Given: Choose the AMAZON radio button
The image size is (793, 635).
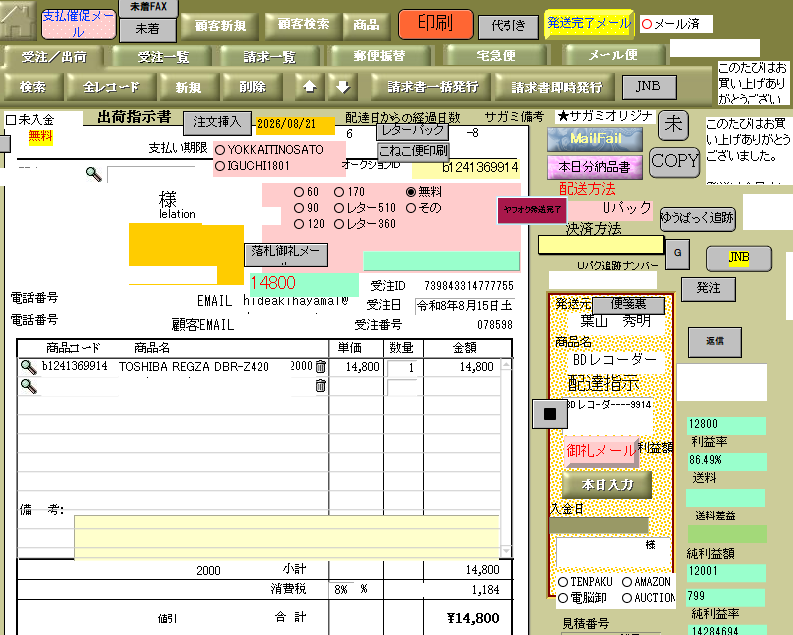Looking at the screenshot, I should pos(627,582).
